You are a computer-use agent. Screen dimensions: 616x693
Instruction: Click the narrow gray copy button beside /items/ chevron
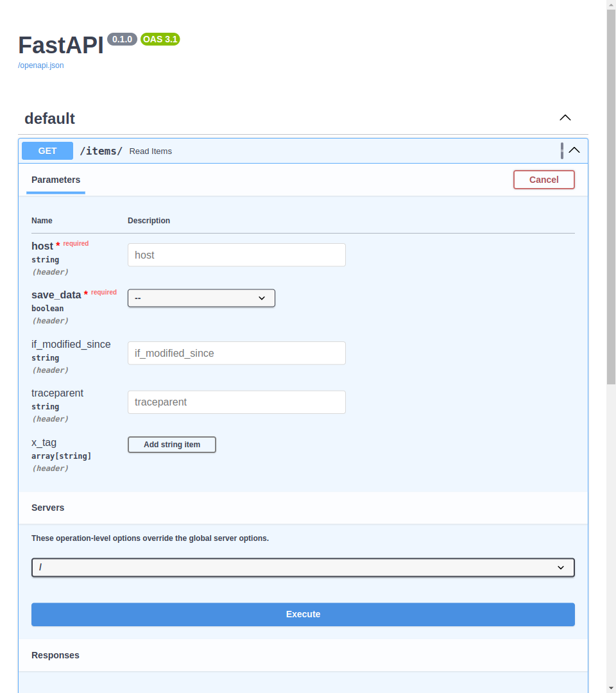tap(562, 151)
